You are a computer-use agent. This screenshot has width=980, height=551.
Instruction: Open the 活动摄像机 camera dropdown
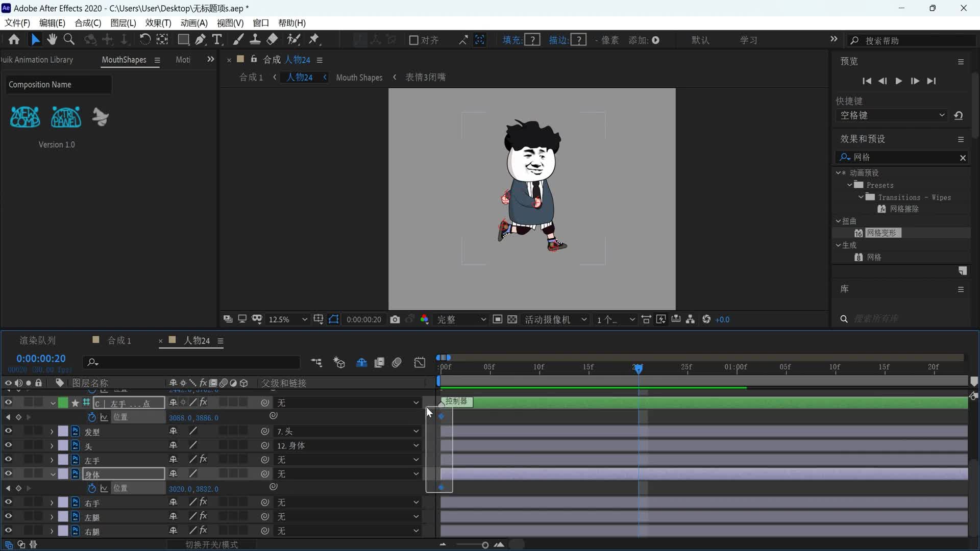(556, 319)
